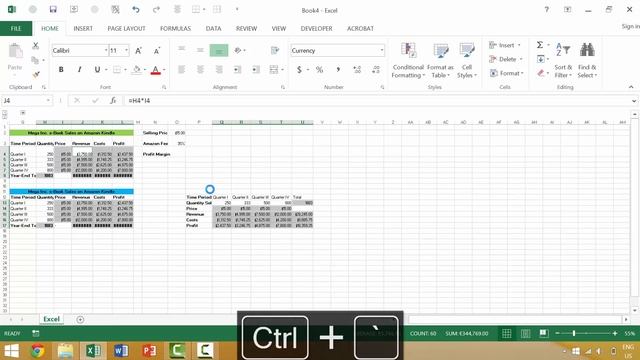
Task: Click Insert Function fx button
Action: [113, 100]
